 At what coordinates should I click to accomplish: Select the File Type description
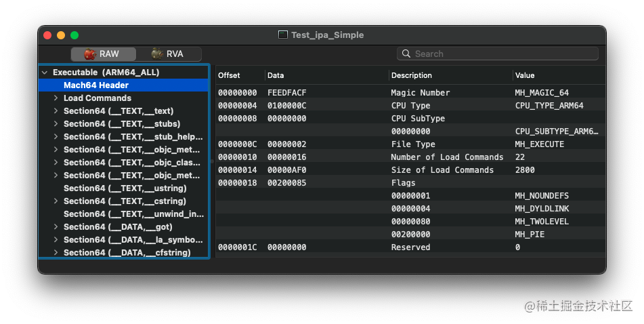click(x=413, y=144)
